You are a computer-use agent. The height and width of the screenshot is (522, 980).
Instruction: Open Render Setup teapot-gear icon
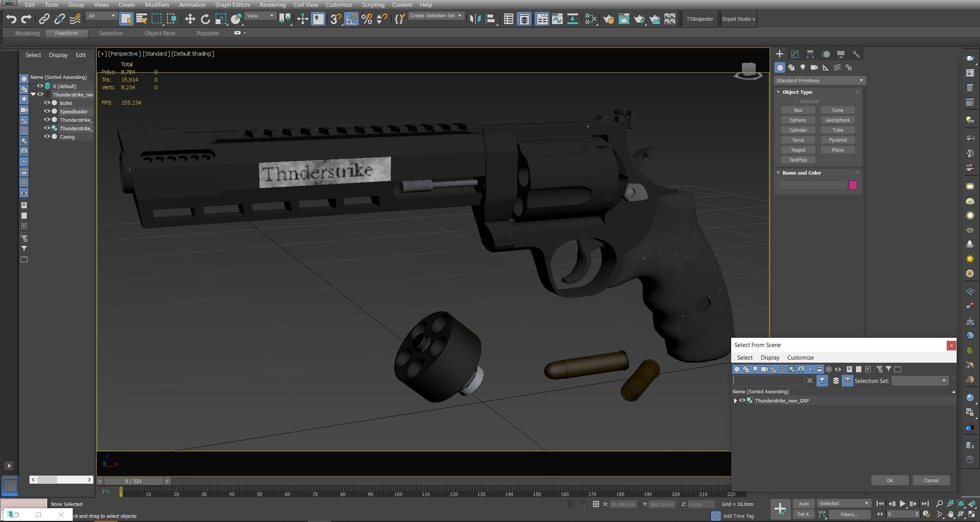pos(608,19)
